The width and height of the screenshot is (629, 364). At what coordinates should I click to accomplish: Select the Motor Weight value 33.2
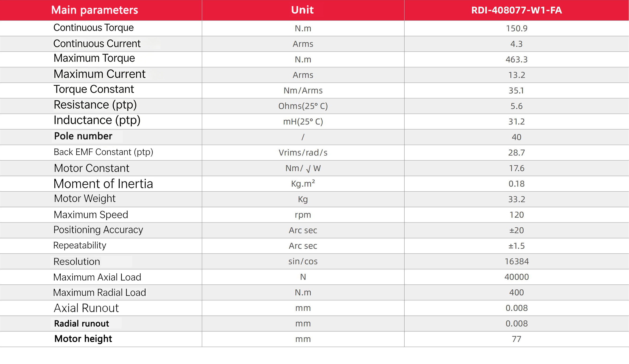pyautogui.click(x=516, y=199)
